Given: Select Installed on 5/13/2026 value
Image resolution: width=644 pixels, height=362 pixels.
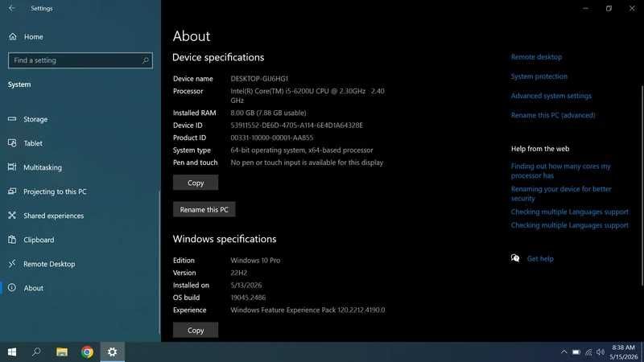Looking at the screenshot, I should point(246,285).
